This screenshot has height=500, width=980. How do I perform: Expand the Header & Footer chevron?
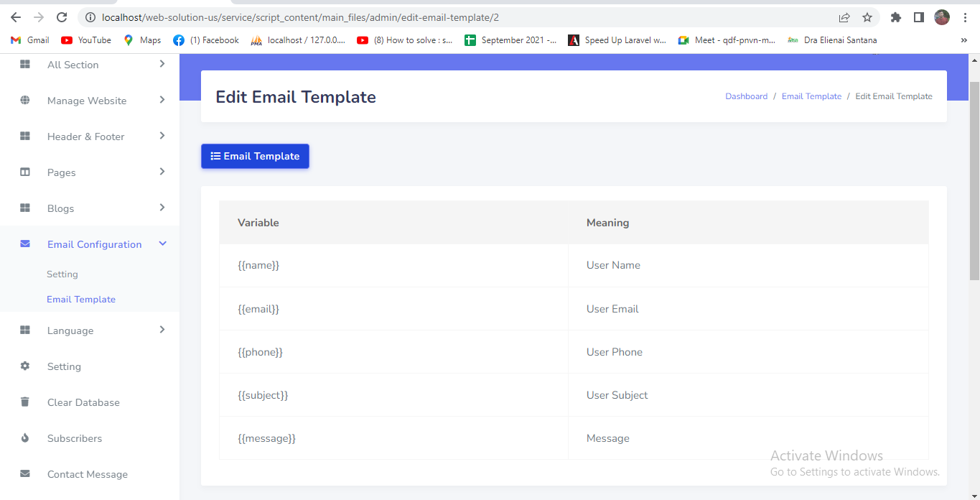tap(162, 136)
